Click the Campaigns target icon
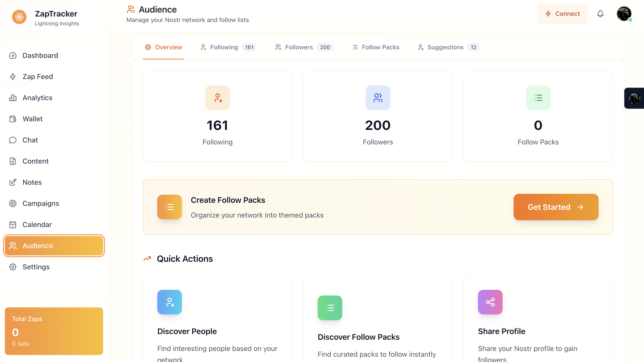The width and height of the screenshot is (644, 362). pyautogui.click(x=13, y=203)
